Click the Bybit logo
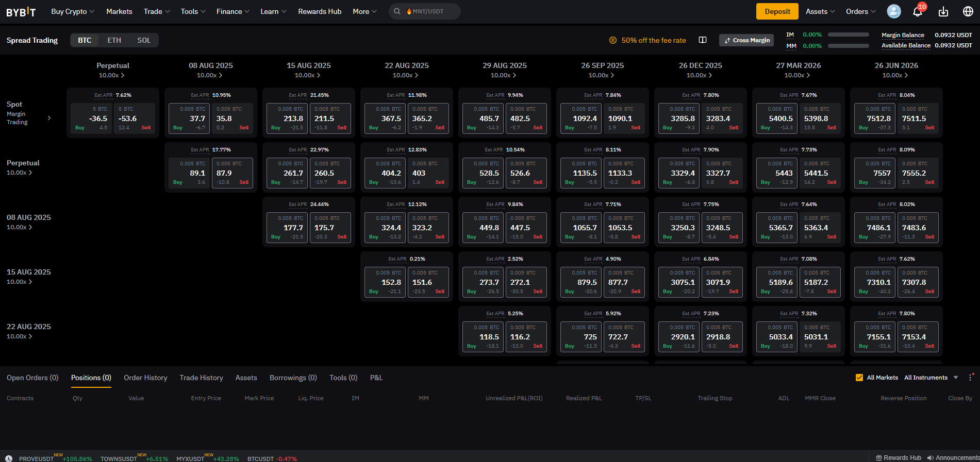Screen dimensions: 980x462 [21, 12]
